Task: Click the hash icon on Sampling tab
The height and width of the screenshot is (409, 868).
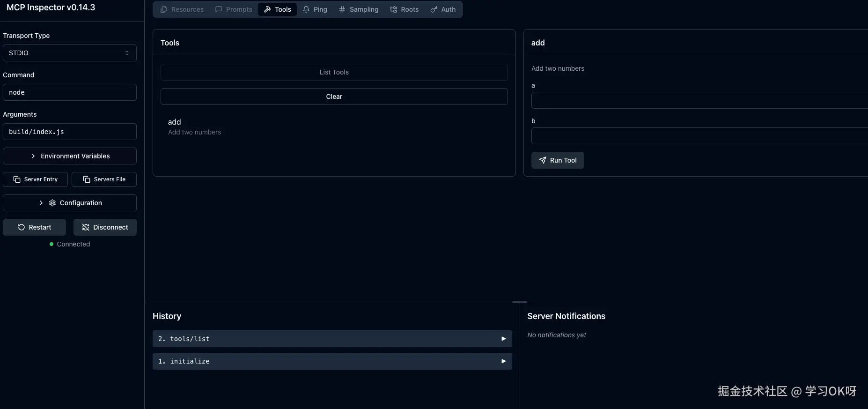Action: (x=342, y=9)
